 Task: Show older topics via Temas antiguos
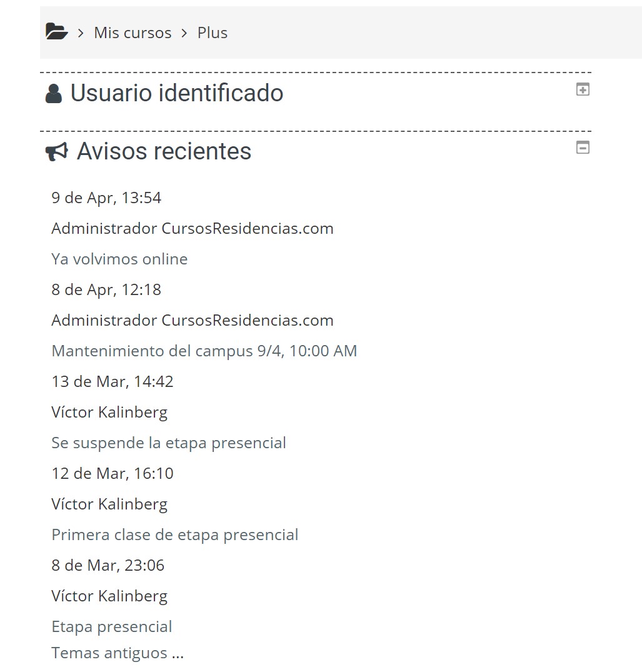click(118, 653)
